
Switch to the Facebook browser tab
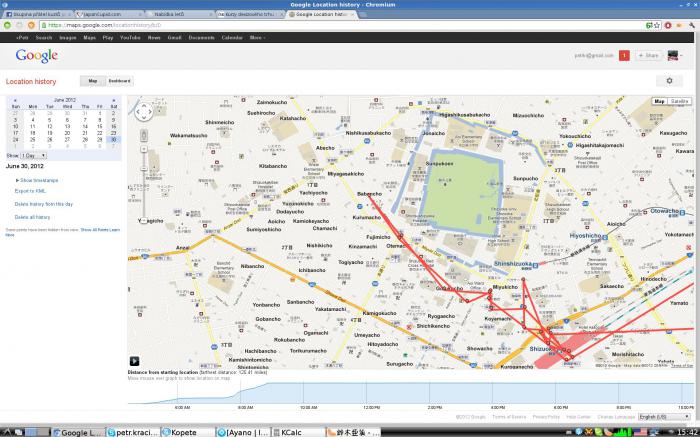38,14
